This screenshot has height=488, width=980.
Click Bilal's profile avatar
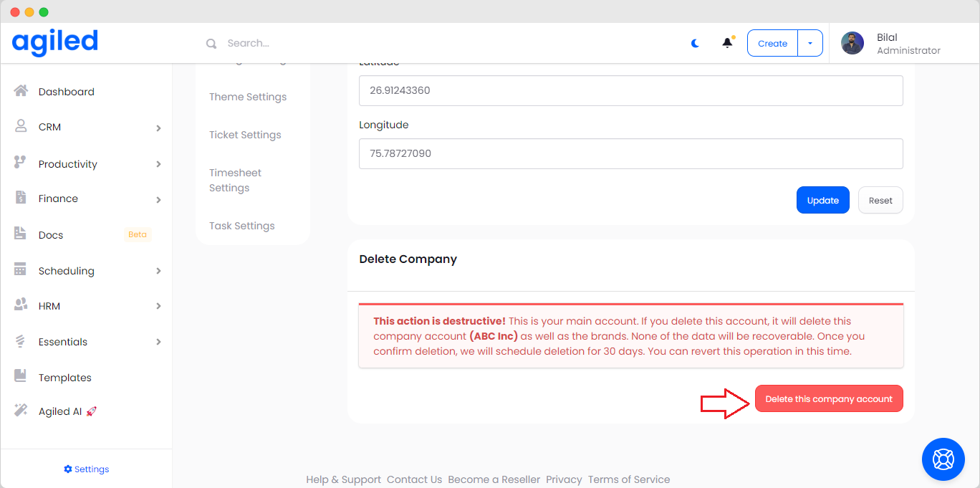click(x=852, y=43)
